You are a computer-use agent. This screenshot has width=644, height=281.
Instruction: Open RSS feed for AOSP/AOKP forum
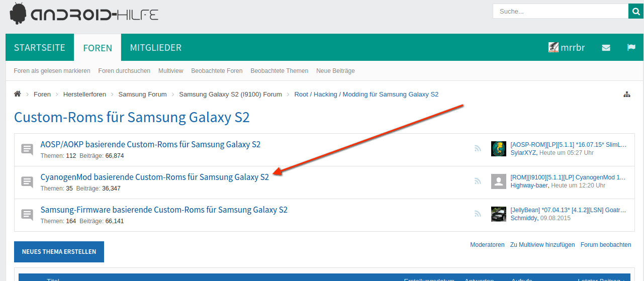pyautogui.click(x=478, y=148)
